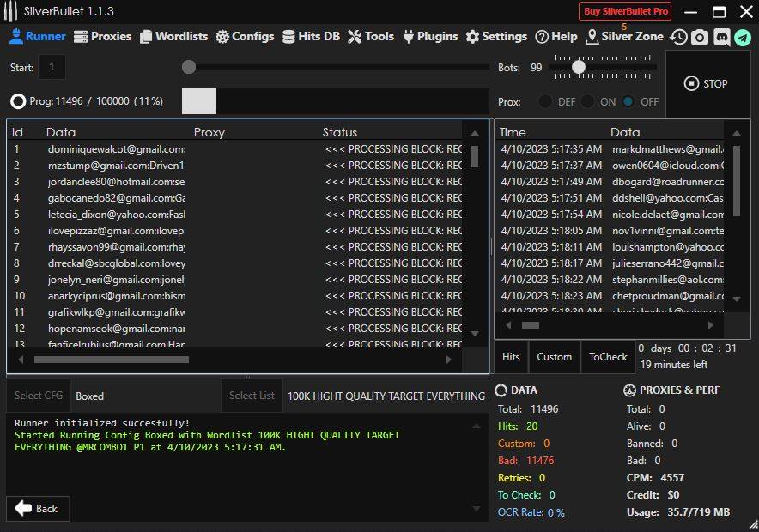Open the Discord icon link
The image size is (759, 532).
click(x=721, y=37)
